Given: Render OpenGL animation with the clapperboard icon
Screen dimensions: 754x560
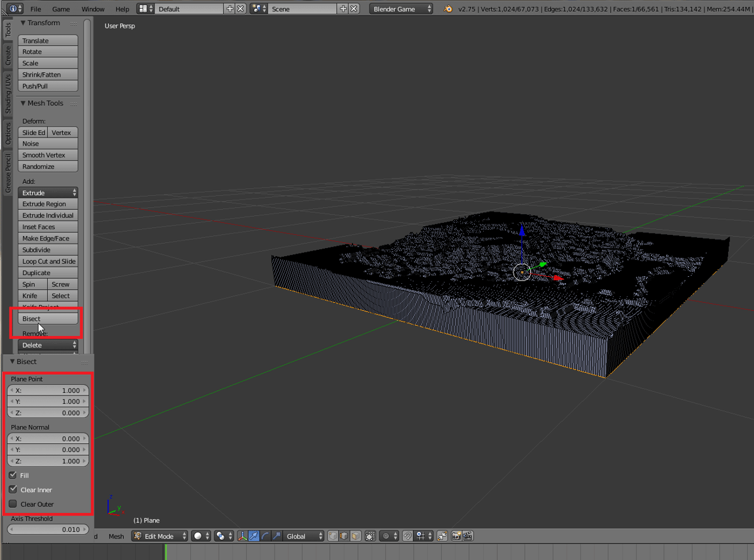Looking at the screenshot, I should 467,536.
